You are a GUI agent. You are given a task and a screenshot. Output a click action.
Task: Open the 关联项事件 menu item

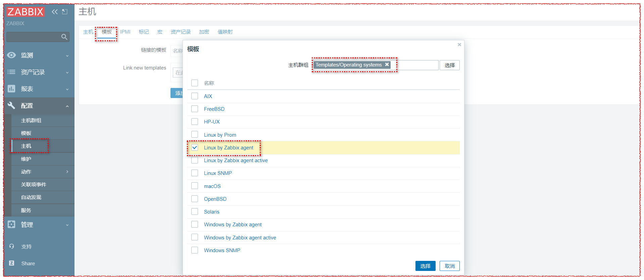[x=43, y=184]
